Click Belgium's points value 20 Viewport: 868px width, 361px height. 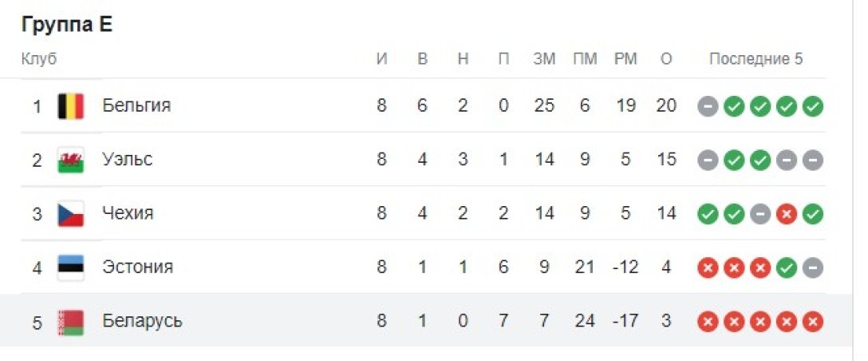point(667,105)
